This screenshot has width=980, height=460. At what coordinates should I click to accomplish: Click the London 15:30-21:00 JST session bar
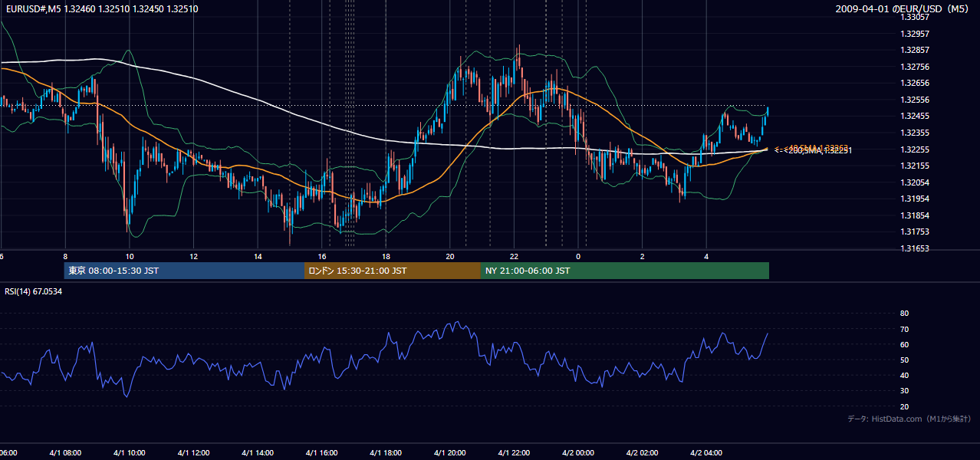coord(393,271)
